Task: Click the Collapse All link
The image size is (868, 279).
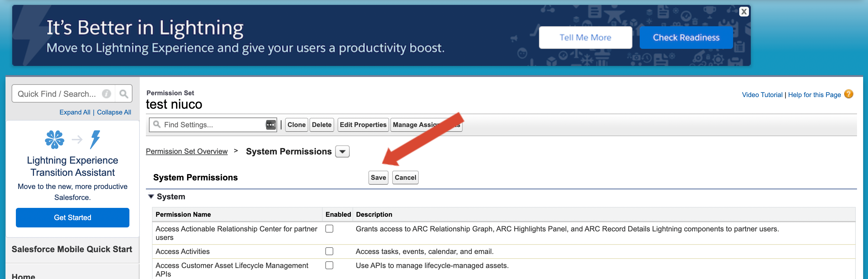Action: point(114,112)
